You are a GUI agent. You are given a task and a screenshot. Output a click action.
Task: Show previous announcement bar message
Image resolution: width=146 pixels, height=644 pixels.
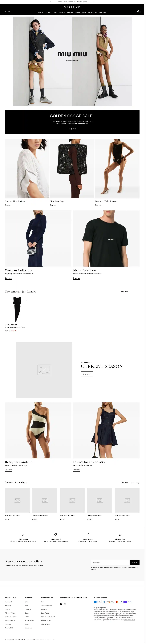(x=50, y=2)
